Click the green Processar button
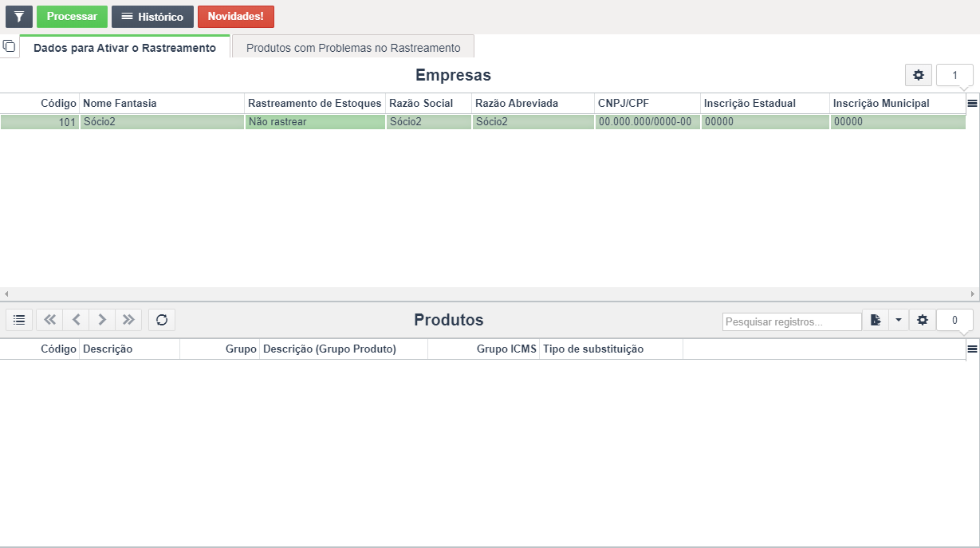 pos(72,17)
